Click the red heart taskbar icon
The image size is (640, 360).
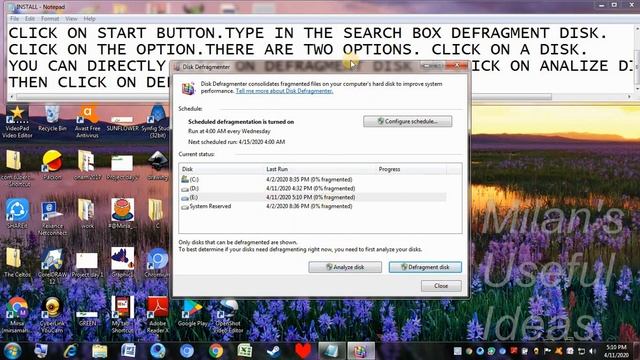(x=303, y=351)
